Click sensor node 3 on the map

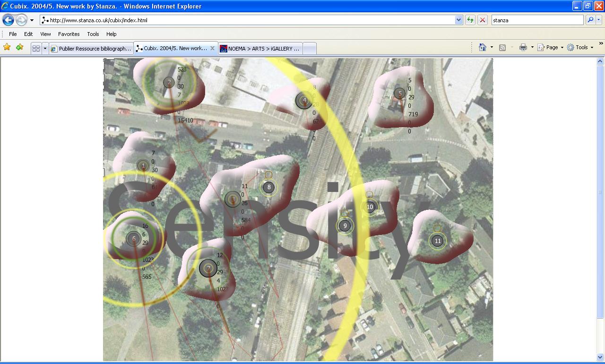click(233, 199)
